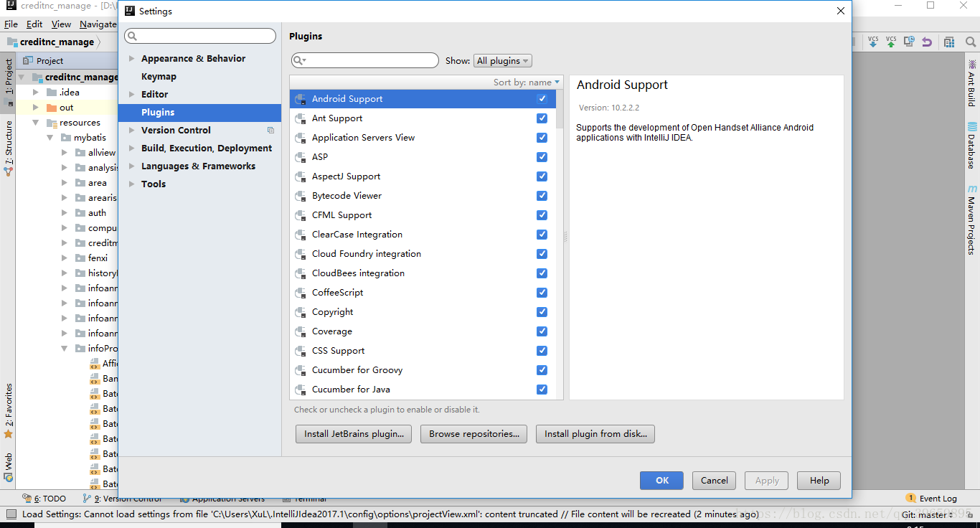Click the .idea folder icon
This screenshot has height=528, width=980.
tap(51, 93)
